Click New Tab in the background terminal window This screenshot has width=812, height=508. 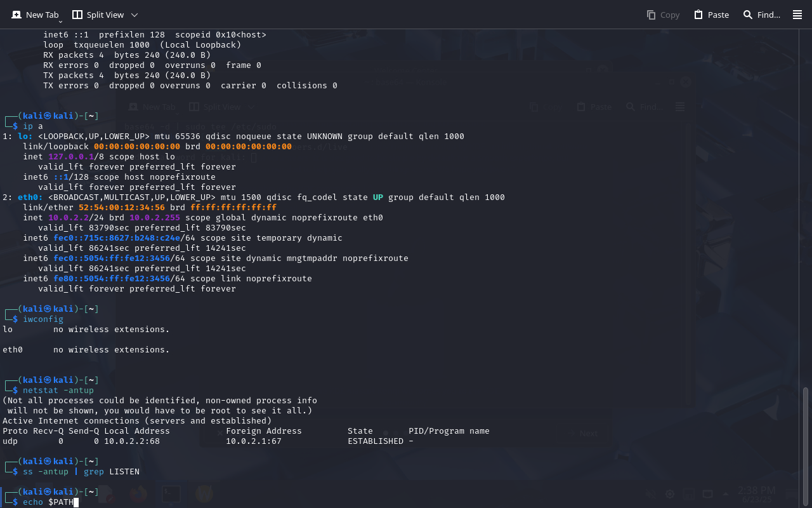tap(152, 107)
